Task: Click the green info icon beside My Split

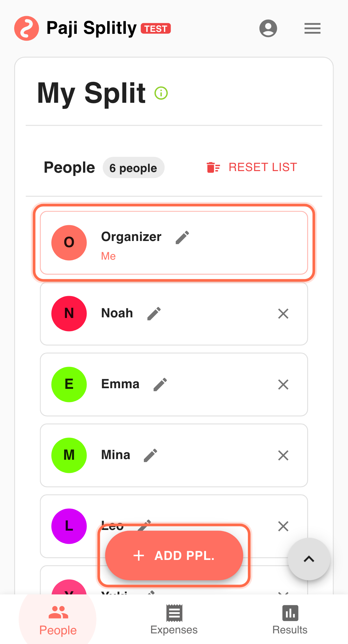Action: click(x=161, y=93)
